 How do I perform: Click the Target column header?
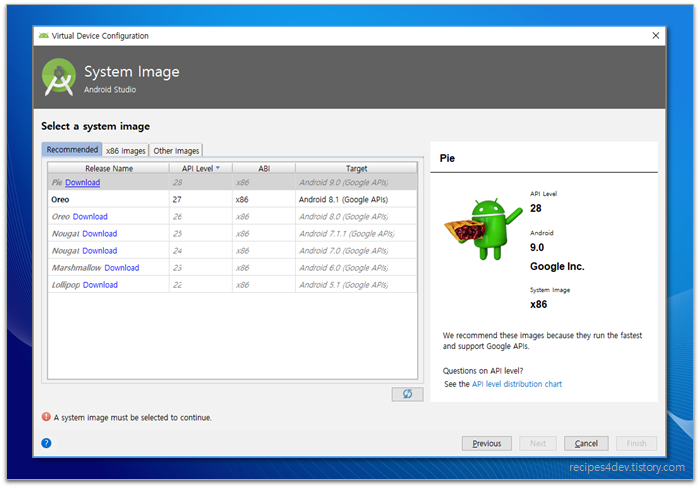coord(356,168)
